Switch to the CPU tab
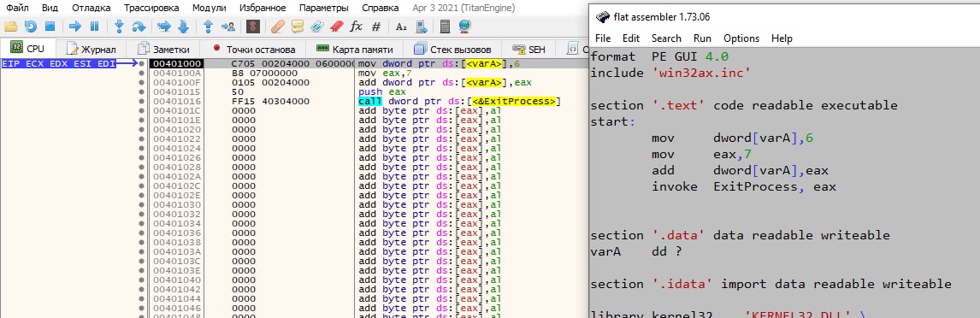 point(28,49)
